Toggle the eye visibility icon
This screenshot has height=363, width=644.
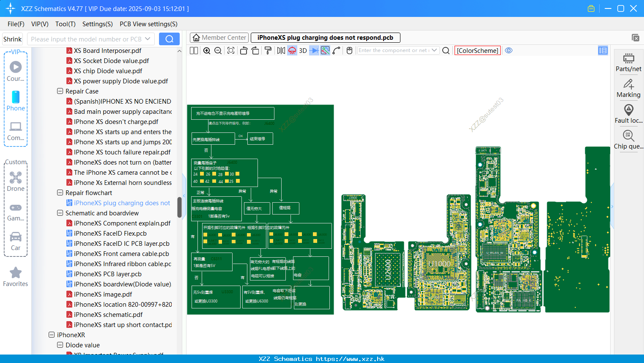click(x=509, y=50)
